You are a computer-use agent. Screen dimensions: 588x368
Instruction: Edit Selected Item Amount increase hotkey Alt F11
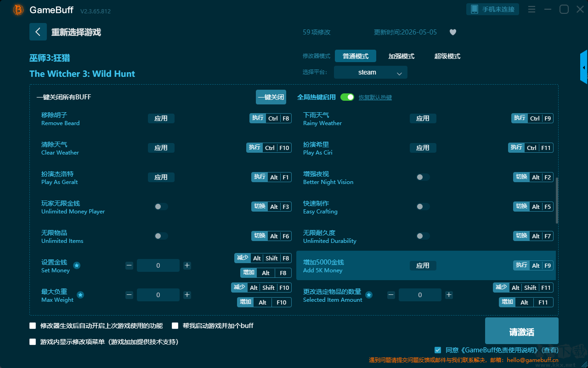pyautogui.click(x=526, y=302)
